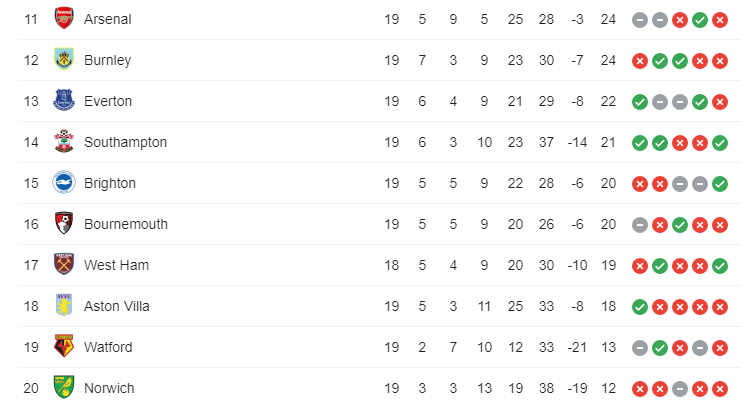This screenshot has height=419, width=741.
Task: Click the Everton club crest
Action: click(x=64, y=101)
